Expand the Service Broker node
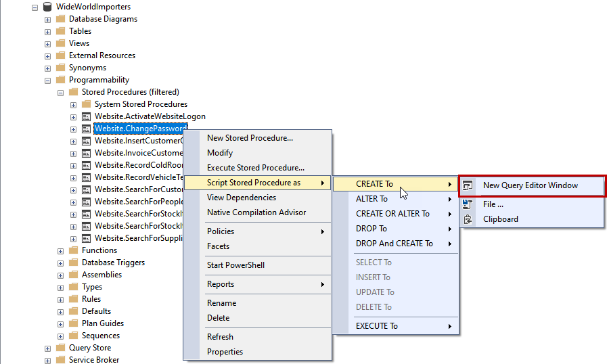The image size is (607, 364). coord(47,361)
